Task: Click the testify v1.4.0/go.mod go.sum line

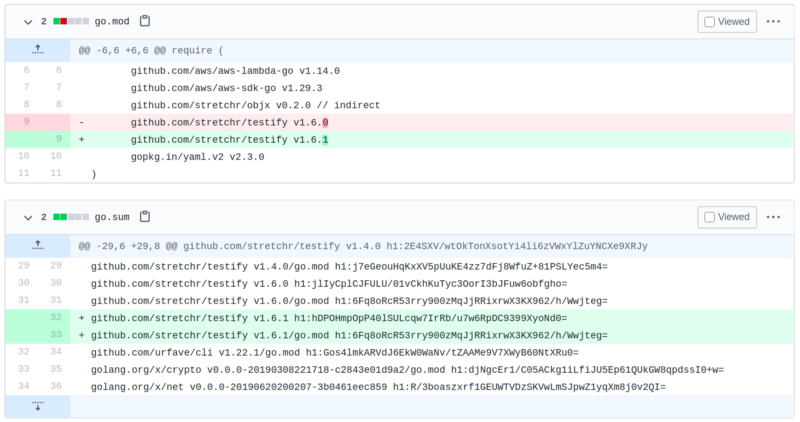Action: [400, 266]
